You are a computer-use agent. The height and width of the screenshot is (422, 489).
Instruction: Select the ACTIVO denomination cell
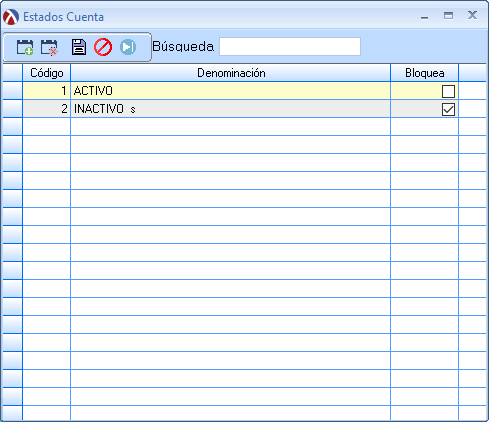point(231,91)
